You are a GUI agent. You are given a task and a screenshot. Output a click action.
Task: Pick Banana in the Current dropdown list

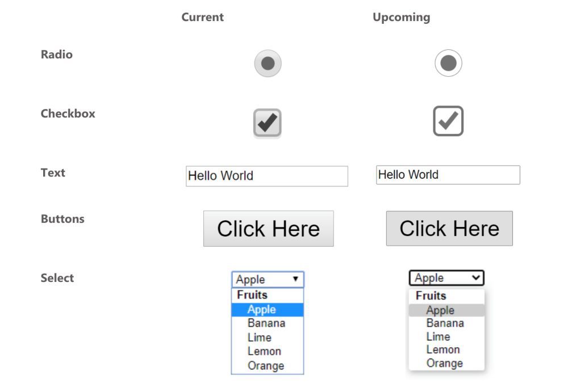click(x=266, y=323)
